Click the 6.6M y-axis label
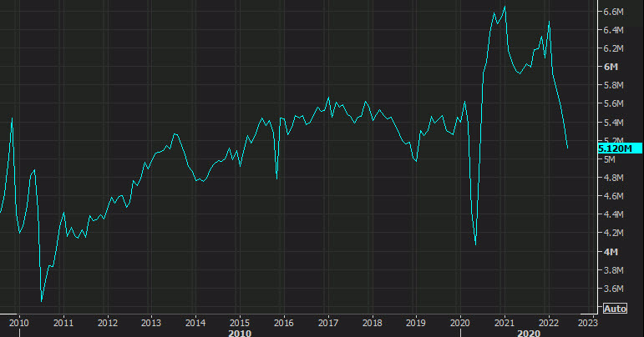Screen dimensions: 644x337 613,12
